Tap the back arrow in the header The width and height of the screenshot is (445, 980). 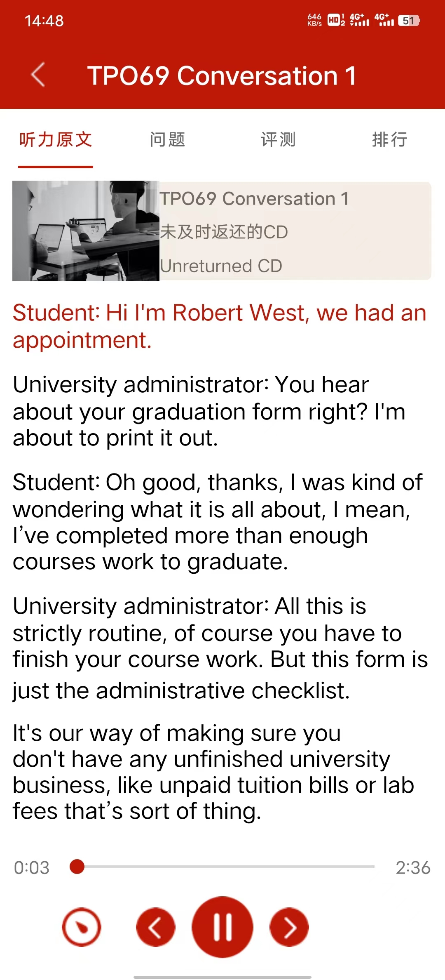38,75
